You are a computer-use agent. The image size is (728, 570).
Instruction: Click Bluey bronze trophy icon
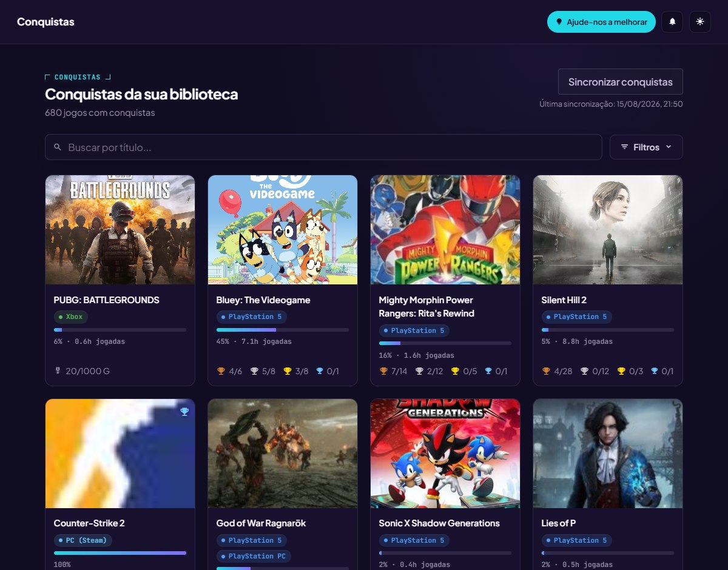tap(221, 371)
